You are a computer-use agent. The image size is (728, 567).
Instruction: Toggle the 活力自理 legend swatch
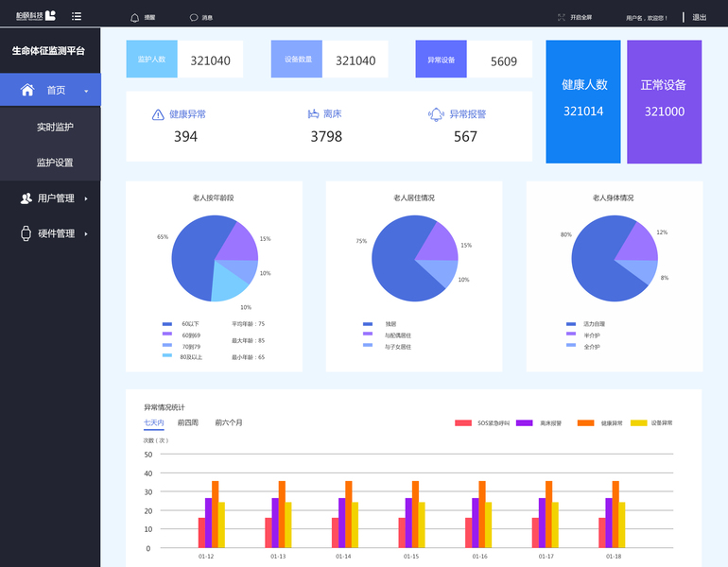pos(571,324)
